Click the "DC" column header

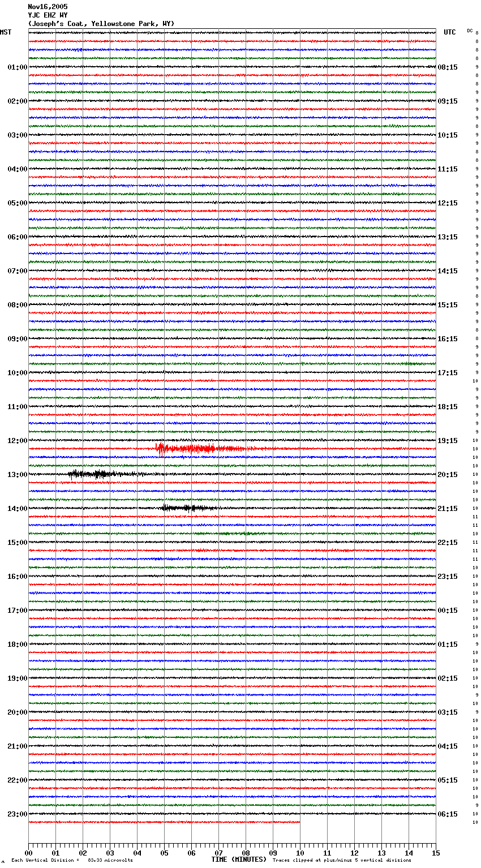tap(470, 31)
